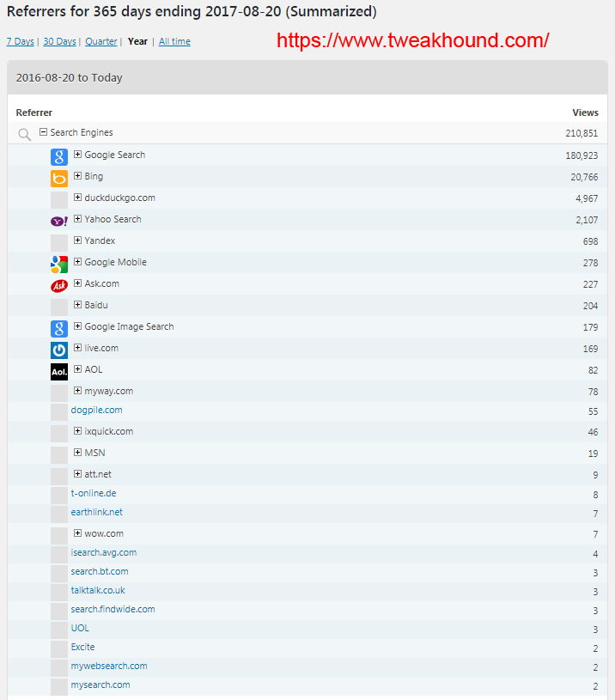Click the Views column header
615x700 pixels.
[x=585, y=113]
